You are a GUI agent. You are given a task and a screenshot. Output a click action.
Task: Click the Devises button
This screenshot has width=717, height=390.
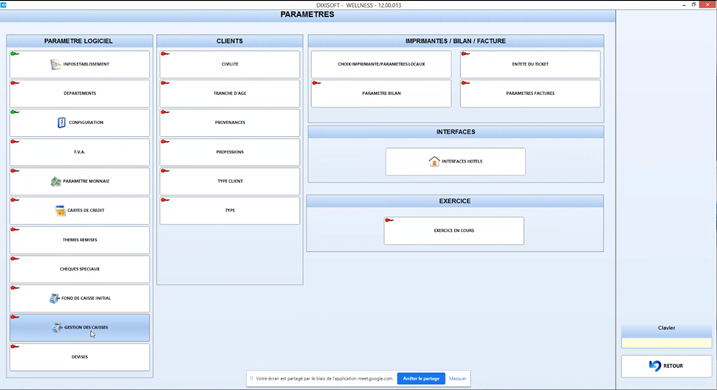pyautogui.click(x=80, y=357)
